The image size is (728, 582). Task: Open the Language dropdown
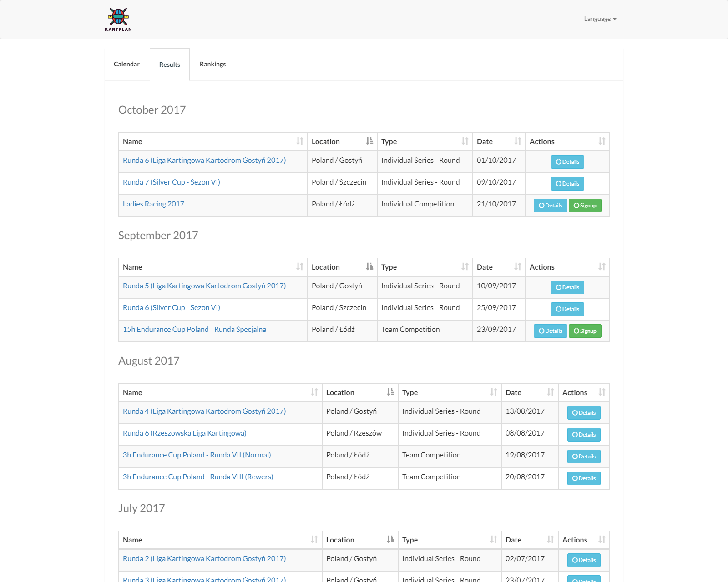click(600, 19)
